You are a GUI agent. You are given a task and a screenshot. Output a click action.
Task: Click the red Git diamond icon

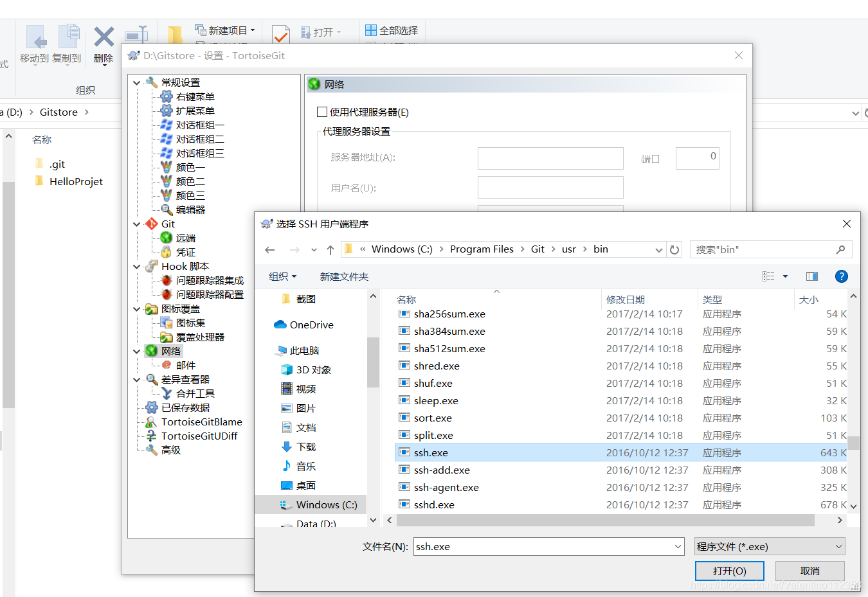(x=152, y=224)
